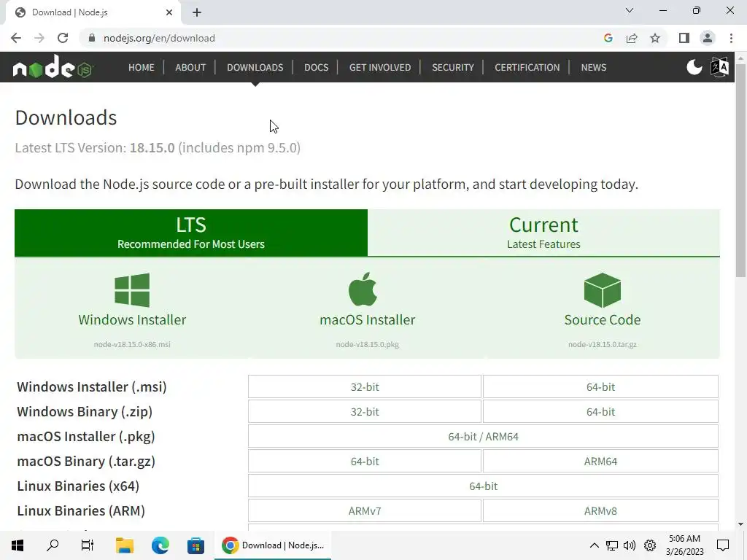
Task: Open the Windows Start menu
Action: coord(18,545)
